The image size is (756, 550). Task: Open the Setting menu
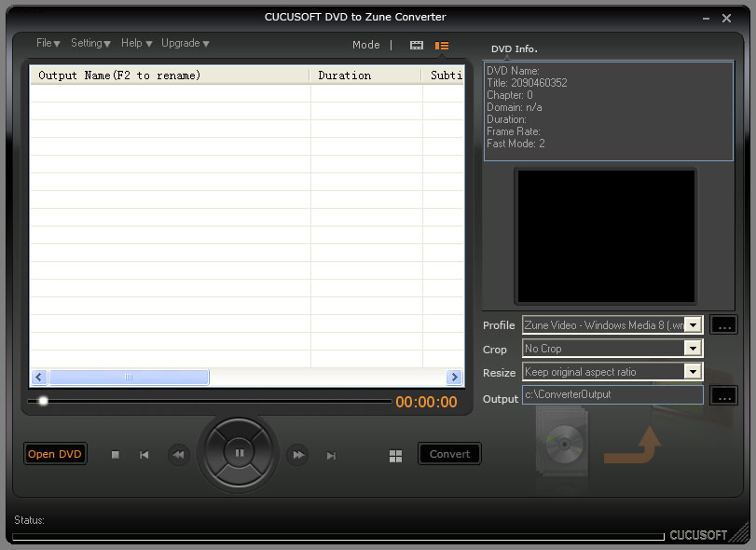pos(90,43)
